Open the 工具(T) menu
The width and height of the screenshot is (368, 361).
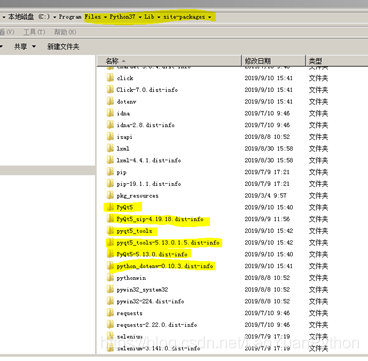[34, 32]
